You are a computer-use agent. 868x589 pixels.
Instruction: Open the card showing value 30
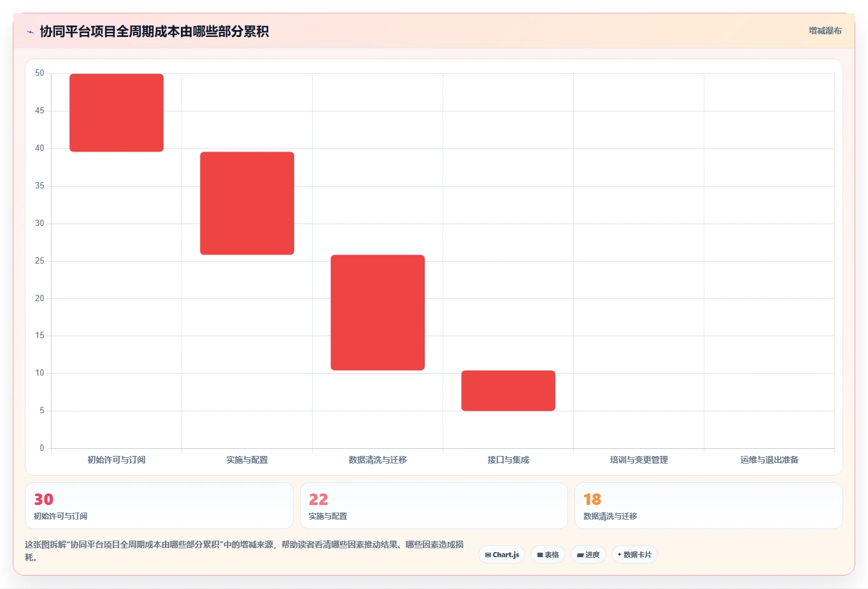tap(159, 506)
